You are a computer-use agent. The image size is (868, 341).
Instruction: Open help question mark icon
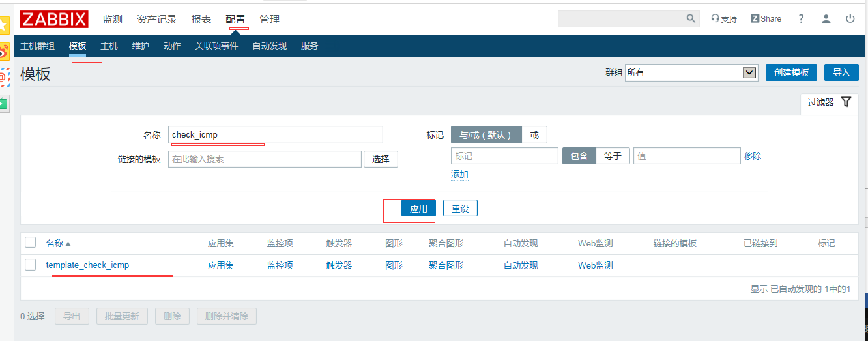click(801, 19)
